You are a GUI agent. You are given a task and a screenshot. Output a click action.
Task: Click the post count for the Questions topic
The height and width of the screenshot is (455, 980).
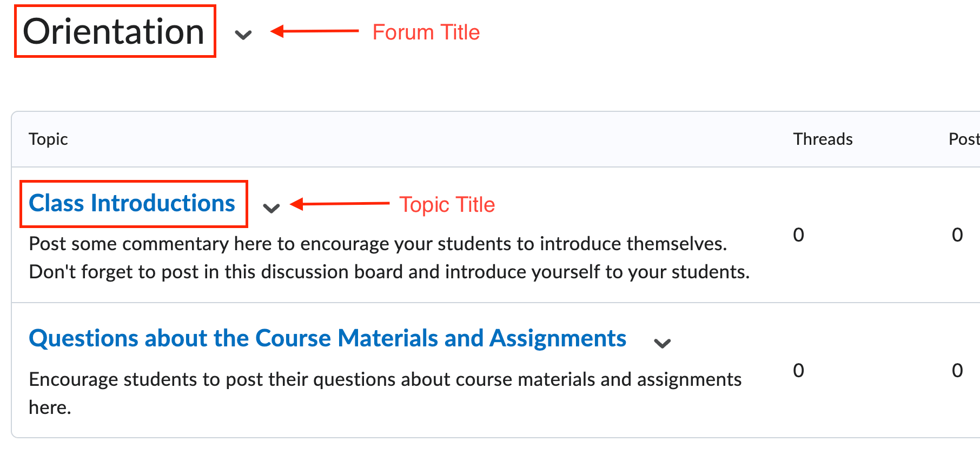(957, 370)
